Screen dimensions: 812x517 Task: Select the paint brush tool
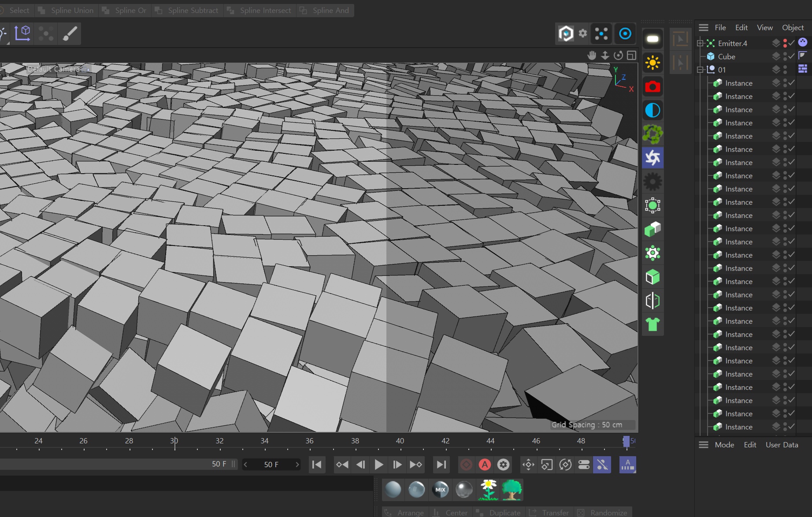point(70,33)
